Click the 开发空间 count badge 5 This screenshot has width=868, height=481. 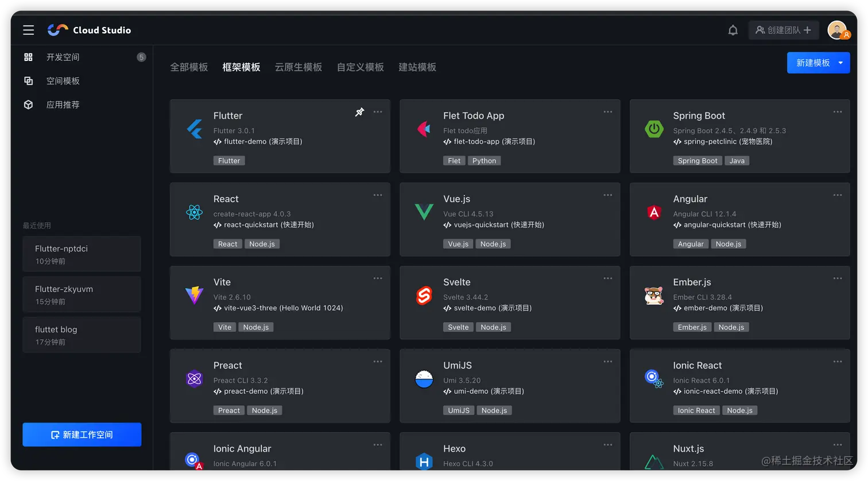(x=141, y=57)
